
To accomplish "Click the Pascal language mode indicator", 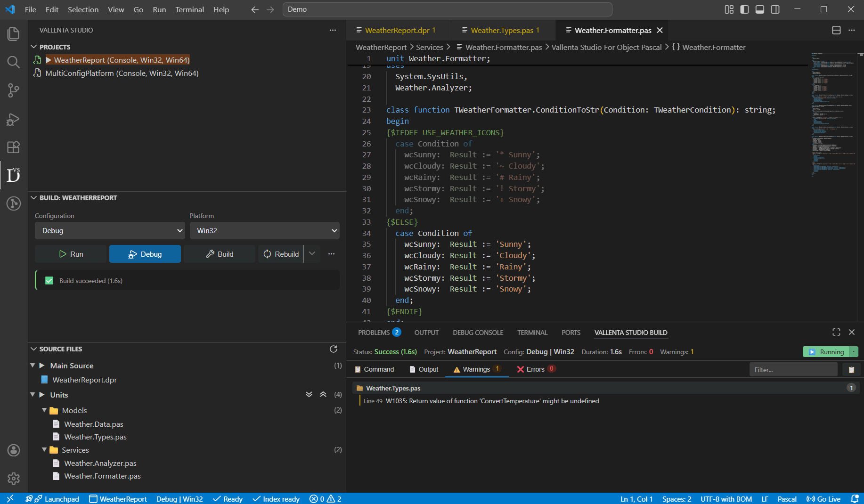I will tap(787, 499).
